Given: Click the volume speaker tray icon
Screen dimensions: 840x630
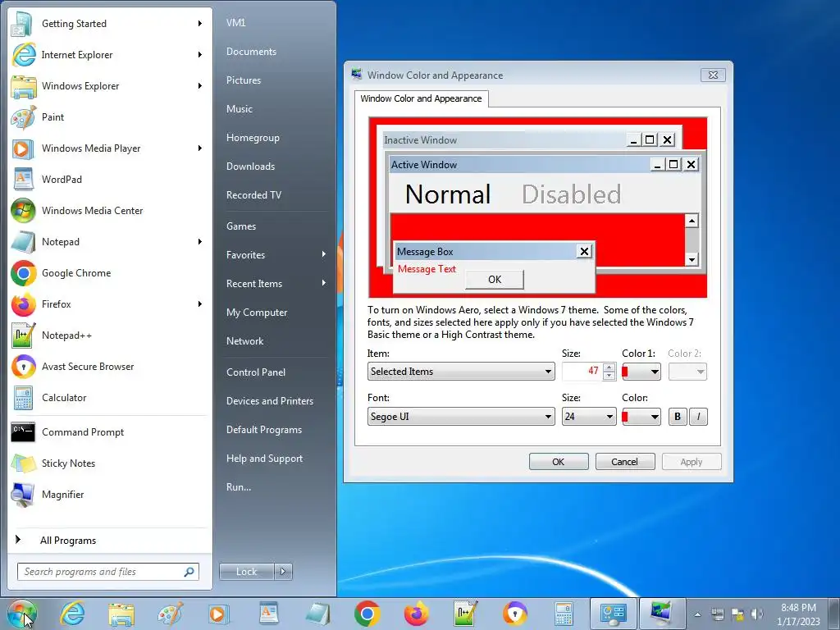Looking at the screenshot, I should click(757, 614).
